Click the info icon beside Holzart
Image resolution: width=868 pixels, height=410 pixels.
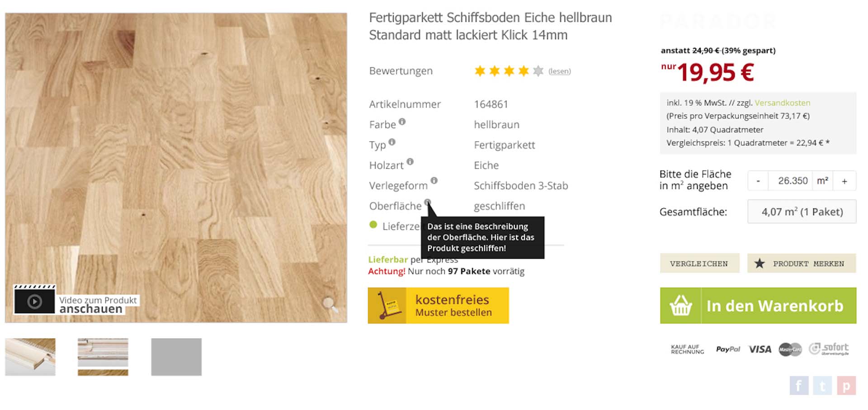point(410,161)
